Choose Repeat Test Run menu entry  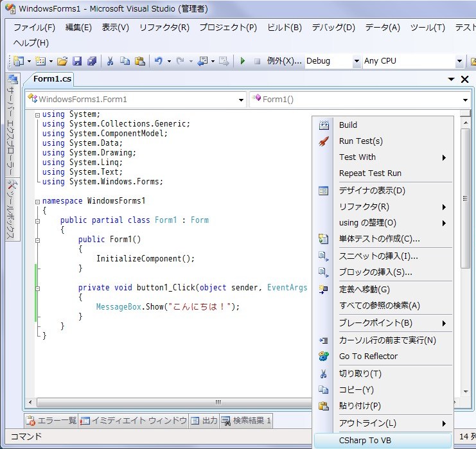point(383,173)
